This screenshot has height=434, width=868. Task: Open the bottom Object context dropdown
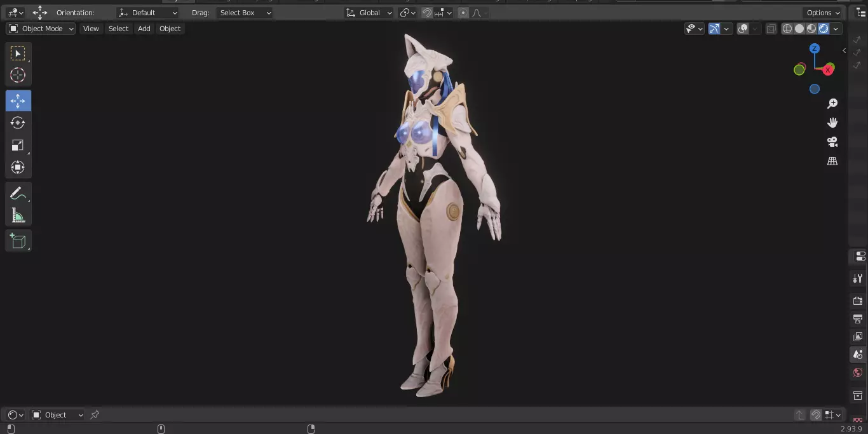(x=57, y=415)
